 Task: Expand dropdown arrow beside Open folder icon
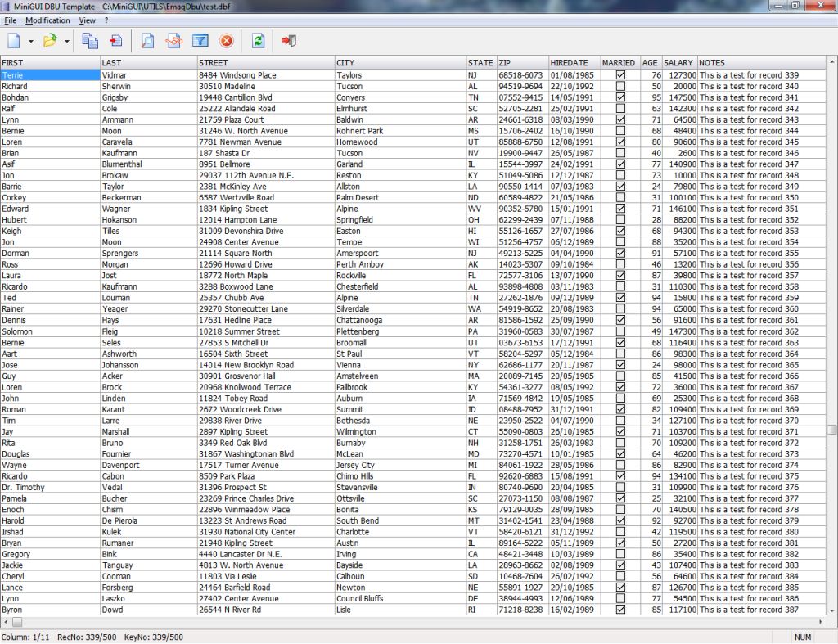pyautogui.click(x=67, y=41)
